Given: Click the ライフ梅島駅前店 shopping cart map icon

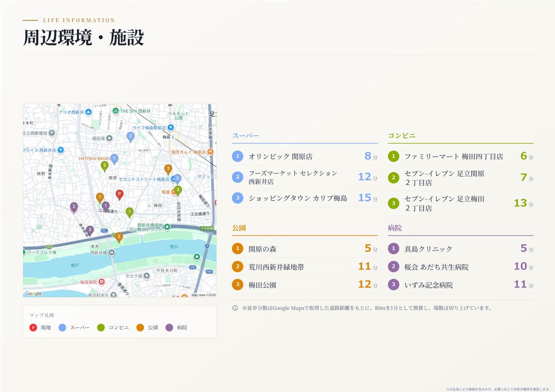Looking at the screenshot, I should click(171, 128).
